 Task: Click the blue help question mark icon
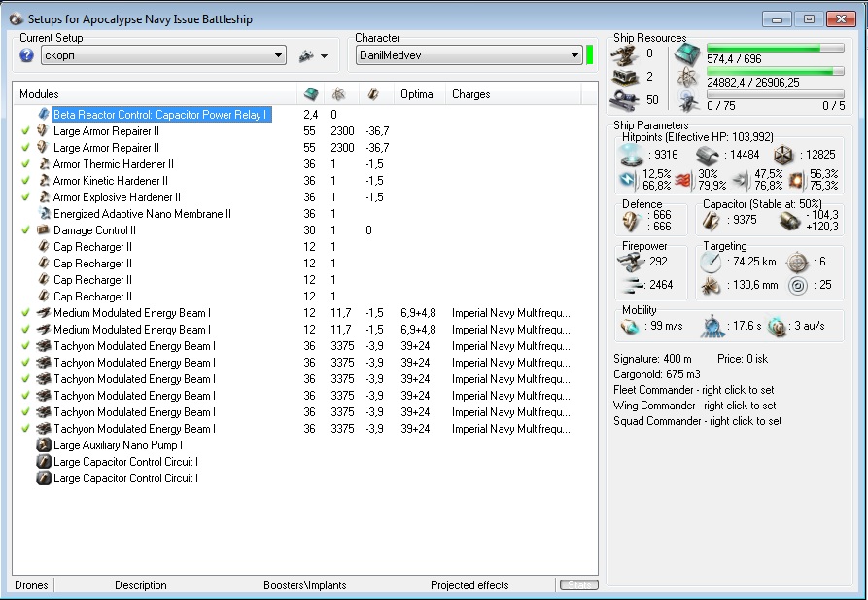point(26,55)
